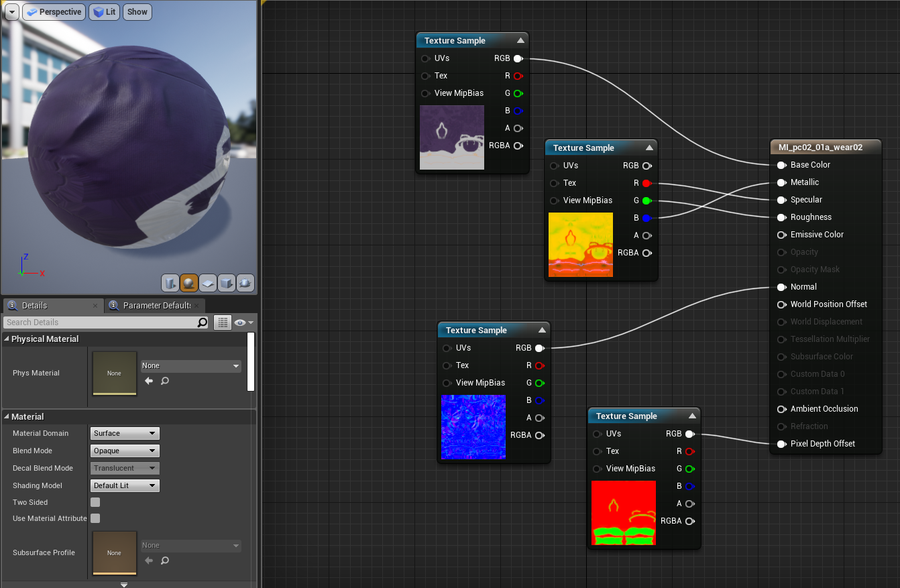Click the blue normal map texture preview
This screenshot has height=588, width=900.
coord(473,427)
